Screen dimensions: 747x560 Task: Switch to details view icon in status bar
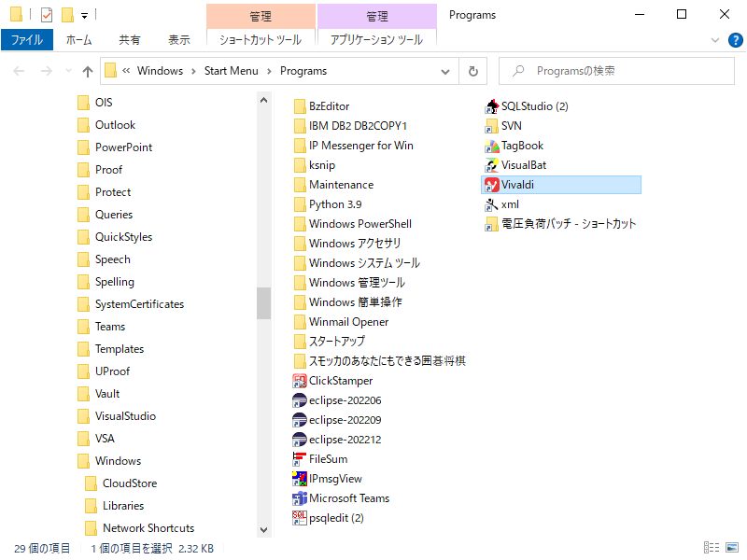point(712,548)
